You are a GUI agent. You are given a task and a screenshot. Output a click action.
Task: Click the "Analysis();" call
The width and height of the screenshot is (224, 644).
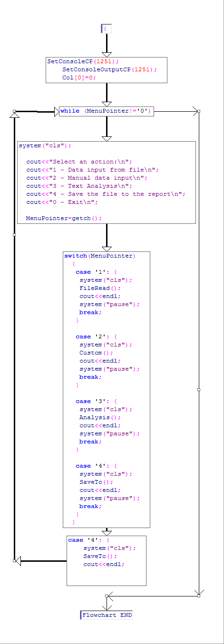[x=100, y=417]
